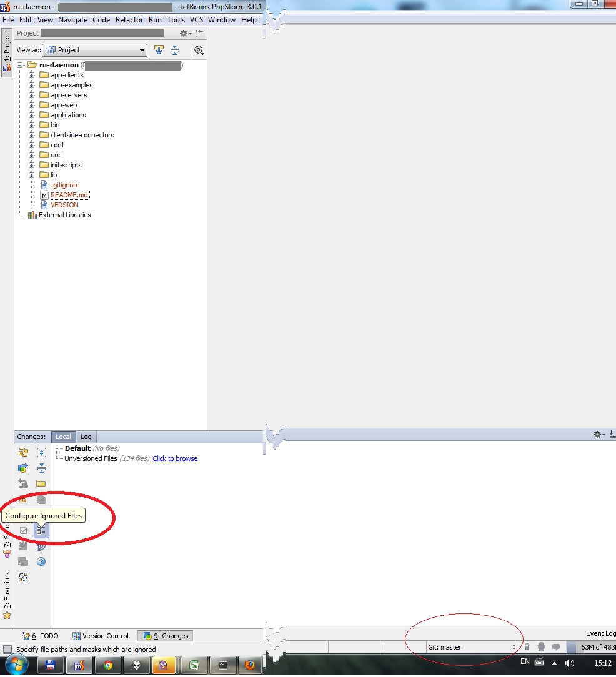The width and height of the screenshot is (616, 677).
Task: Open the Navigate menu
Action: (72, 20)
